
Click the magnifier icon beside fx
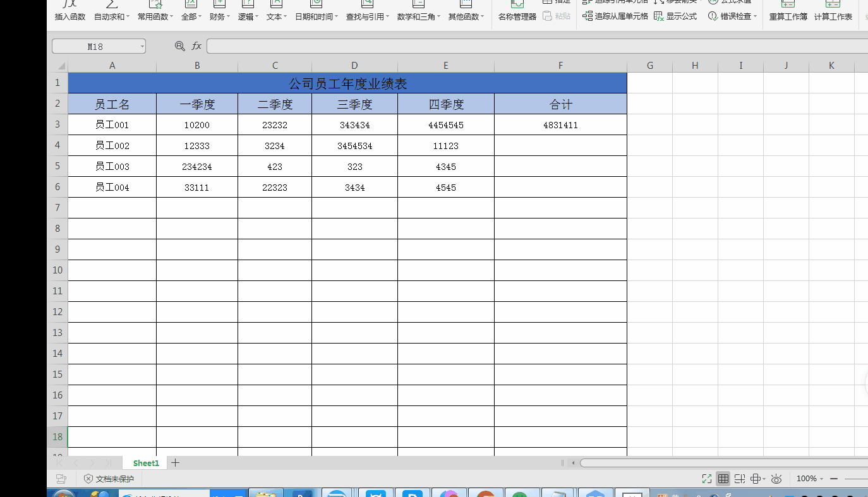[180, 46]
